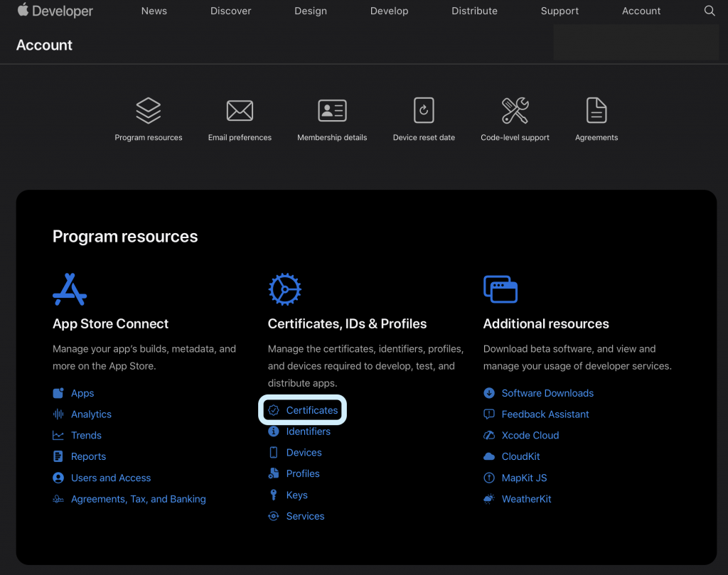Open the Profiles link

pos(303,473)
